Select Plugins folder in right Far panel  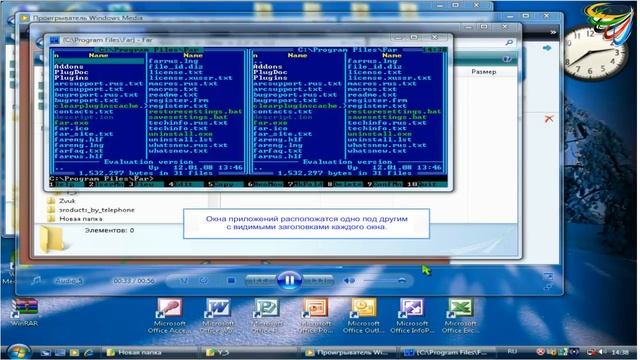click(270, 78)
